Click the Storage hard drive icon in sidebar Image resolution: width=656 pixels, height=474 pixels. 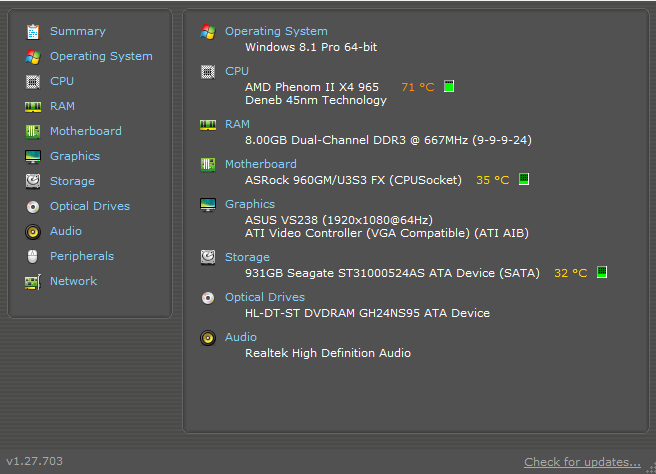33,181
